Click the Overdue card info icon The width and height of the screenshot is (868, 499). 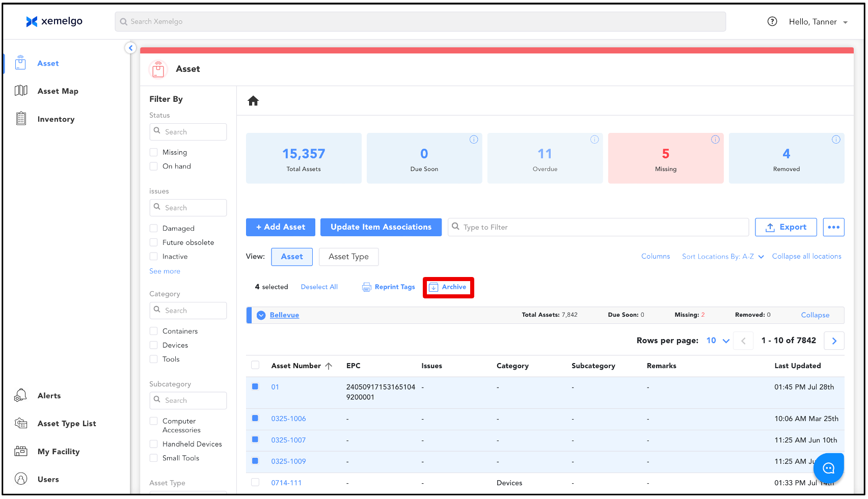click(594, 140)
